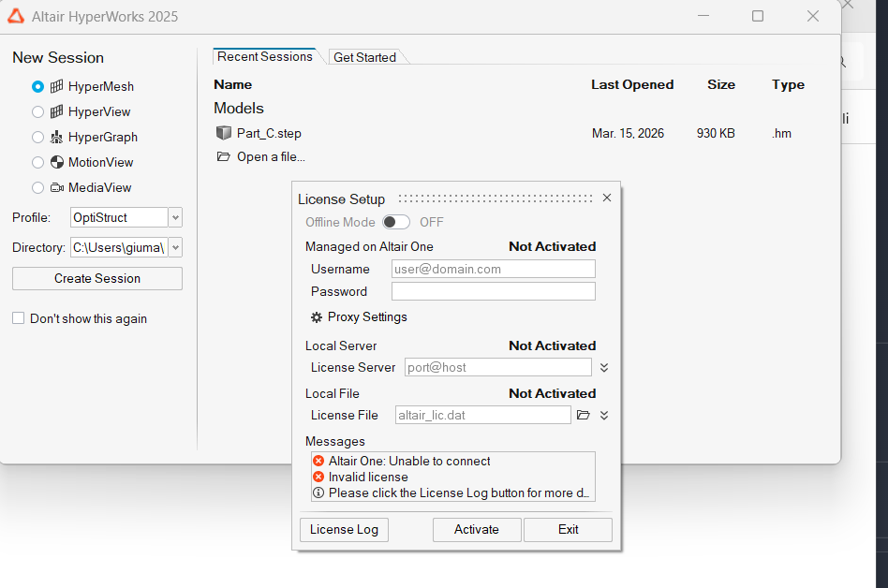Open the Proxy Settings link
Viewport: 888px width, 588px height.
coord(367,316)
